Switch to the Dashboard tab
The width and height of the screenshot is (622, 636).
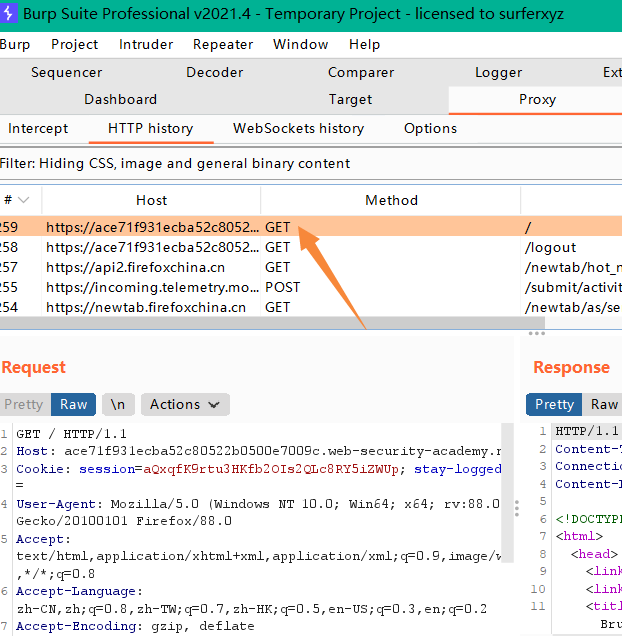[x=121, y=99]
